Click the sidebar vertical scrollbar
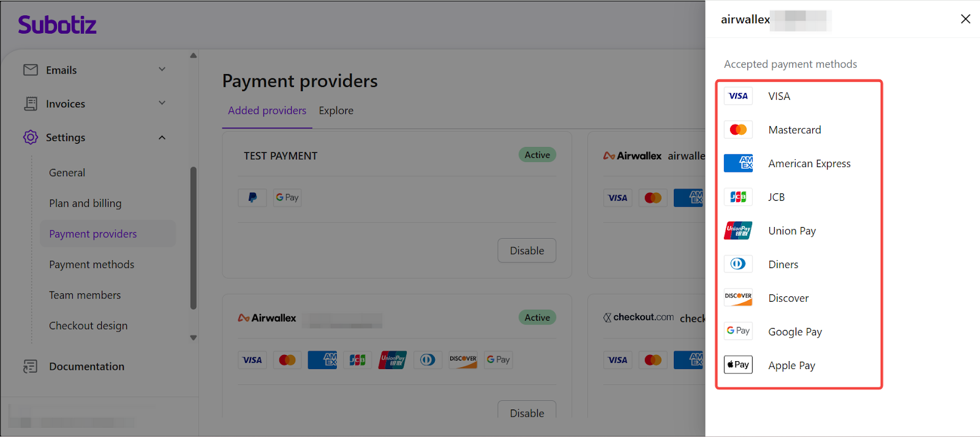 [x=194, y=239]
